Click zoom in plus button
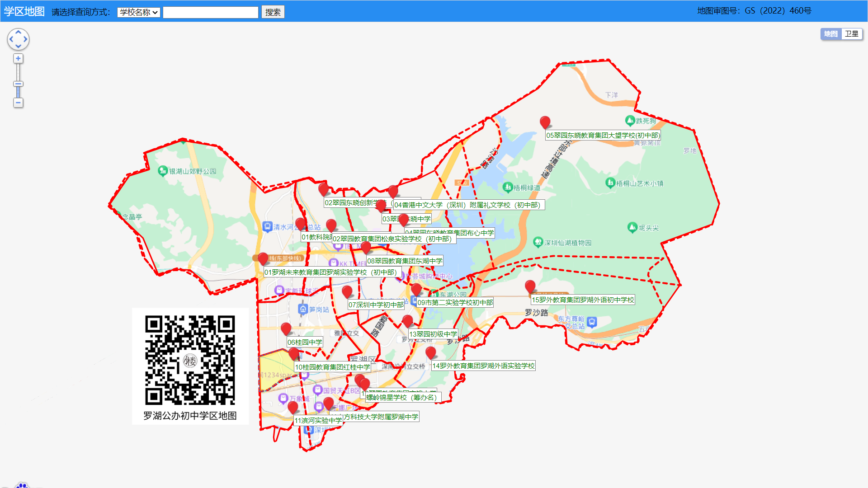 pyautogui.click(x=18, y=58)
